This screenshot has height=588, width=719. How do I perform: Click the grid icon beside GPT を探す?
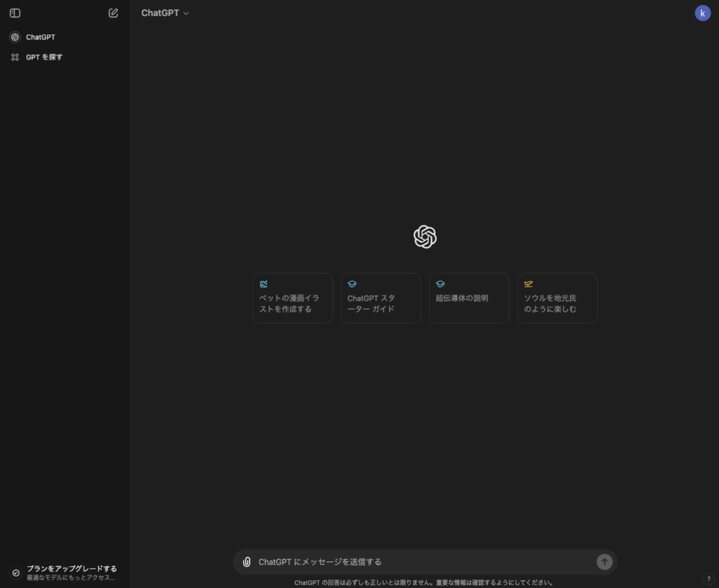(x=15, y=57)
